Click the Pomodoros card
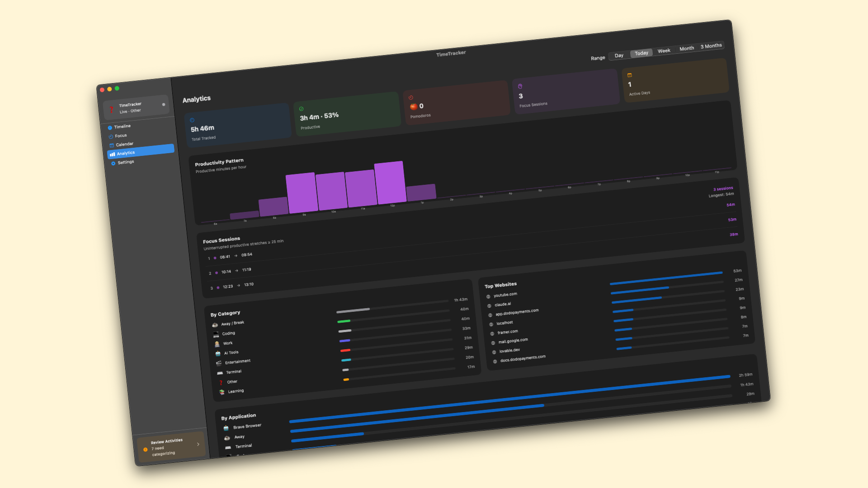Image resolution: width=868 pixels, height=488 pixels. click(456, 103)
